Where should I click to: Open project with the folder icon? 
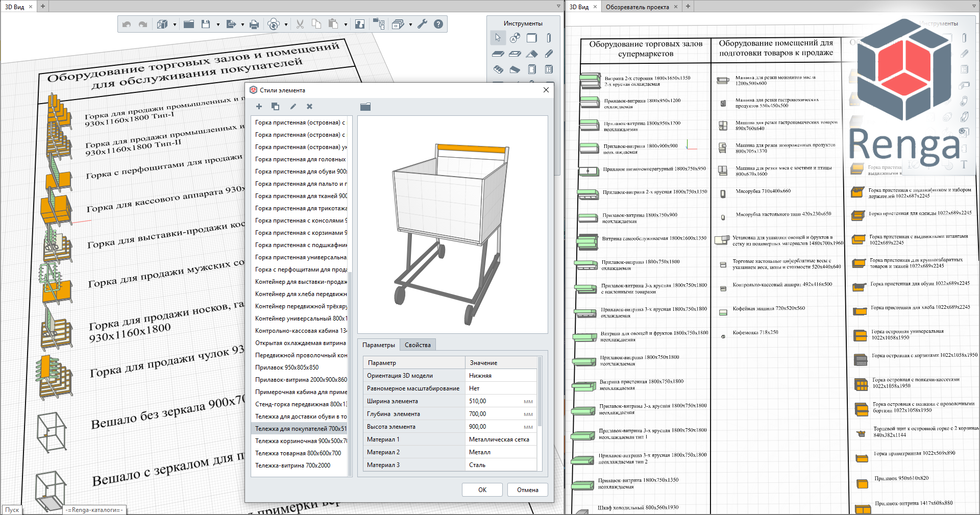[x=189, y=24]
